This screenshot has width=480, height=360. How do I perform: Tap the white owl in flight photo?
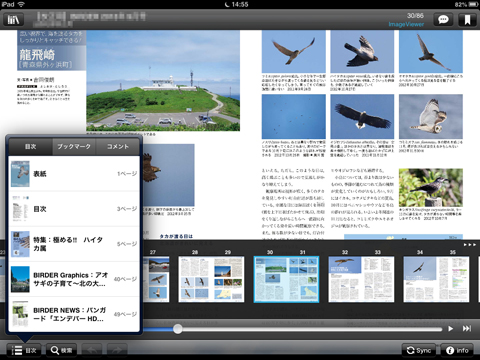pos(431,117)
